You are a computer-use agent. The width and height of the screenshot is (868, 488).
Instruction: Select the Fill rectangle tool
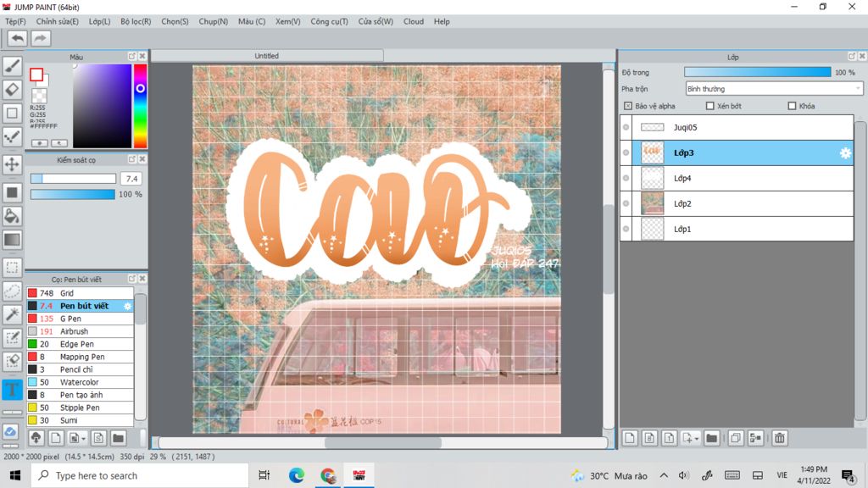coord(12,192)
